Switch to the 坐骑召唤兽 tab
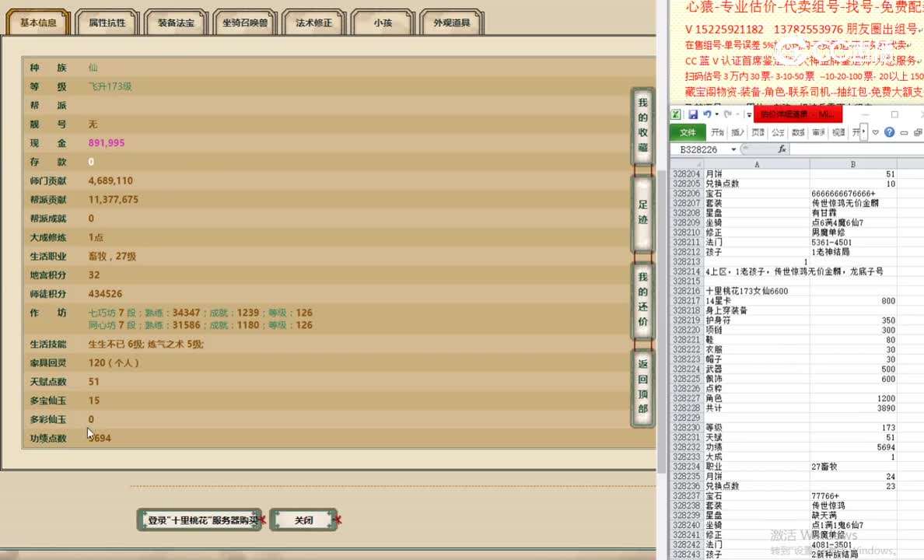The height and width of the screenshot is (560, 924). tap(243, 22)
